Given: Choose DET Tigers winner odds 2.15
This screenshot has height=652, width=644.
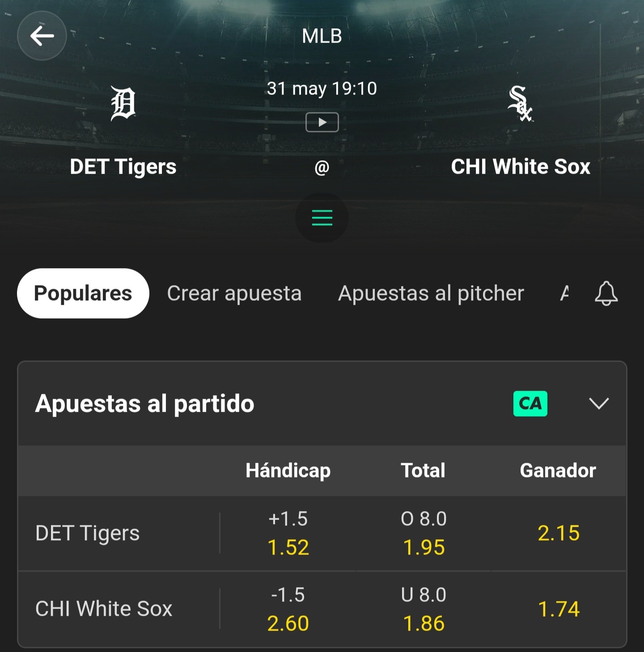Looking at the screenshot, I should click(x=559, y=533).
